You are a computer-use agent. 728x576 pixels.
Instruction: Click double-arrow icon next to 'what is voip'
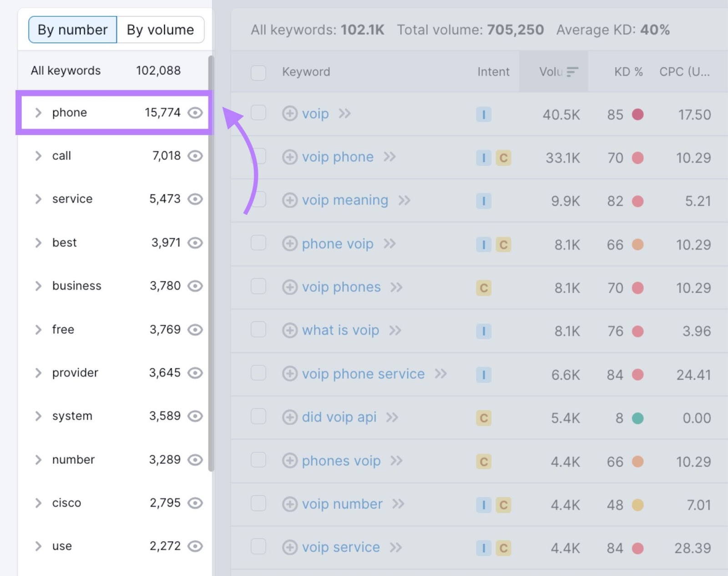[395, 331]
